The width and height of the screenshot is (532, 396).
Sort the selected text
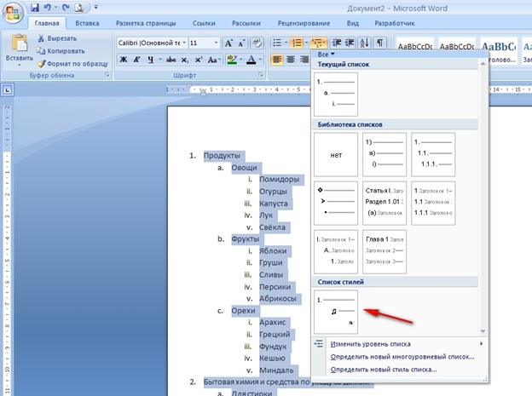click(x=364, y=43)
